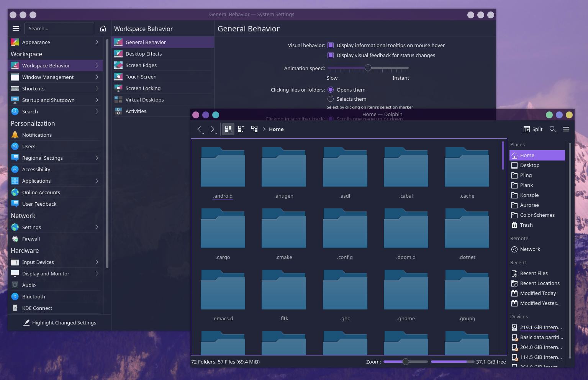Image resolution: width=588 pixels, height=380 pixels.
Task: Open the .cache folder icon
Action: tap(467, 167)
